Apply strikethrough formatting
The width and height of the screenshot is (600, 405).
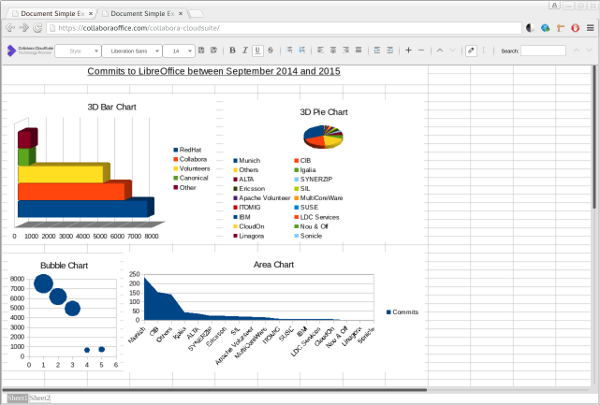coord(271,50)
